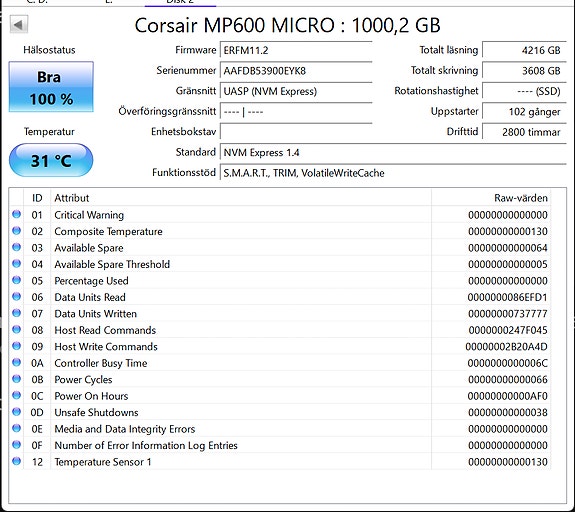Screen dimensions: 575x512
Task: Click status dot for Media and Data Integrity Errors
Action: pos(17,428)
